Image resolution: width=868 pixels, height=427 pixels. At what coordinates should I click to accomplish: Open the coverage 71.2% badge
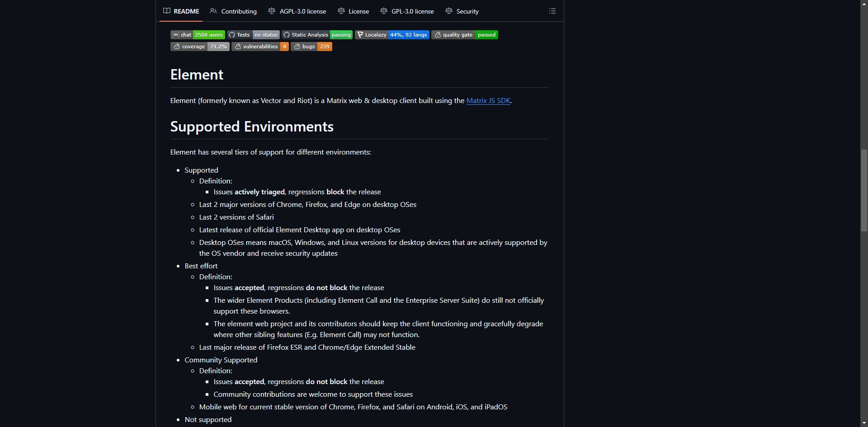tap(200, 47)
